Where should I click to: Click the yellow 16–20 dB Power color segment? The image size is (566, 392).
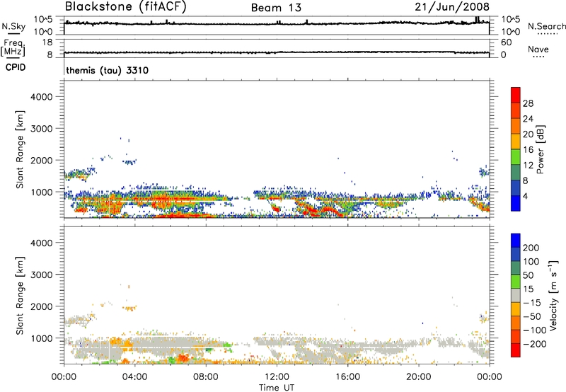(x=516, y=142)
